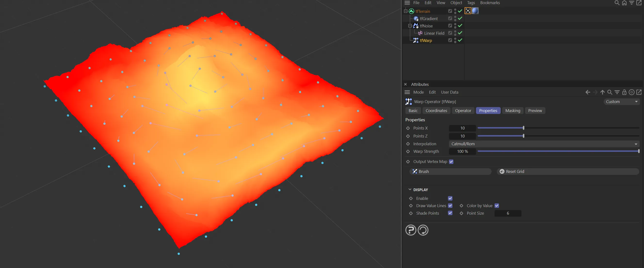Collapse the tfTerrain tree node

pos(405,11)
